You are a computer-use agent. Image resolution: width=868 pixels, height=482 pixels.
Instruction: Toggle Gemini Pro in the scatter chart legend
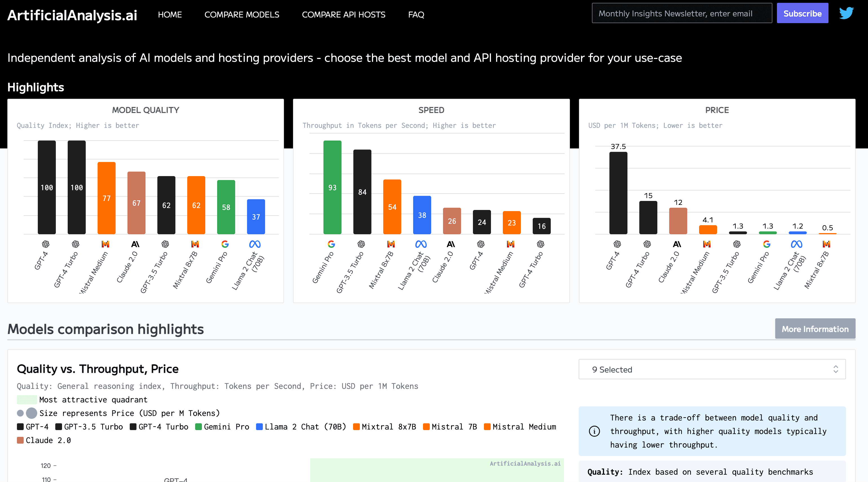pos(222,427)
